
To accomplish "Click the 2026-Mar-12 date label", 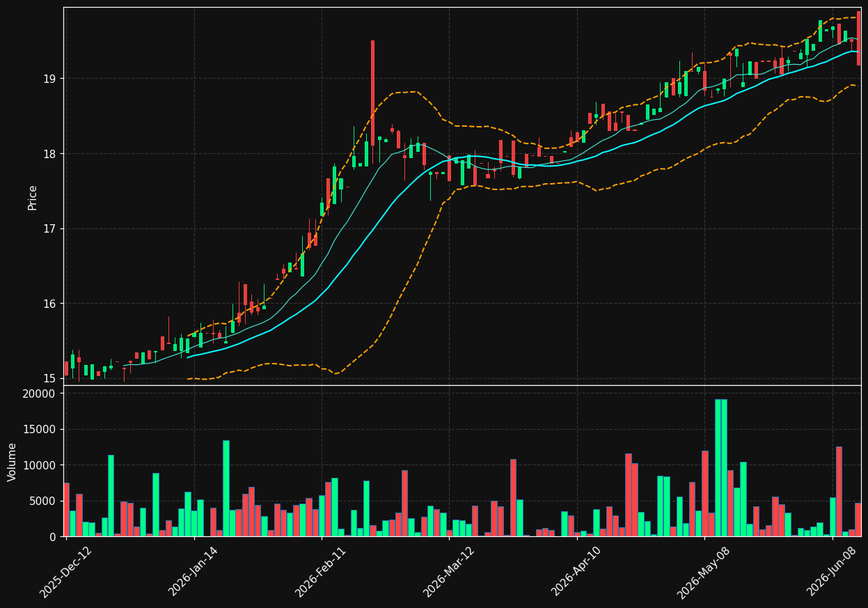I will (450, 571).
